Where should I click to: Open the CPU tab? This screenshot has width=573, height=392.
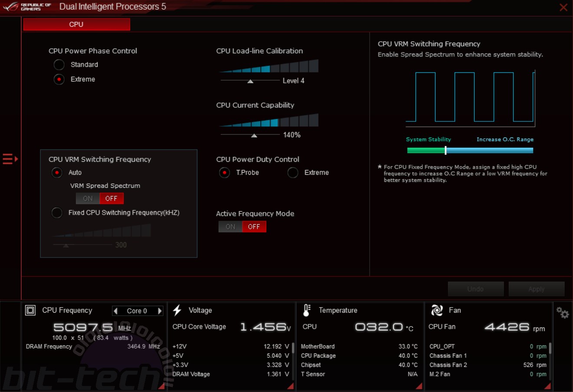76,24
